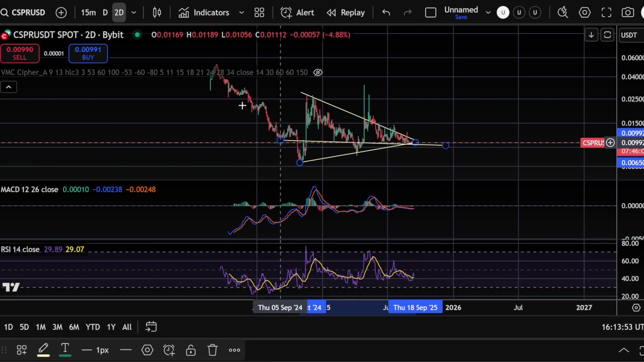Lock the selected drawing
Screen dimensions: 644x362
(x=191, y=350)
